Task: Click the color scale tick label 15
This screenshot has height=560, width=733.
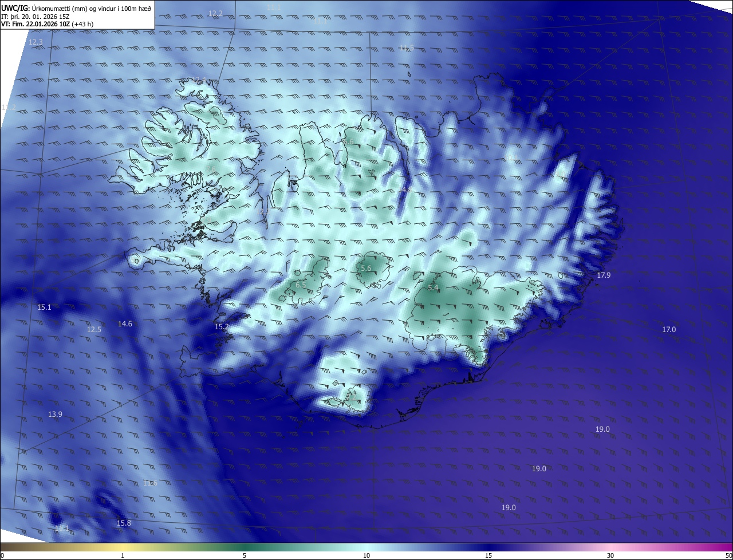Action: point(488,556)
